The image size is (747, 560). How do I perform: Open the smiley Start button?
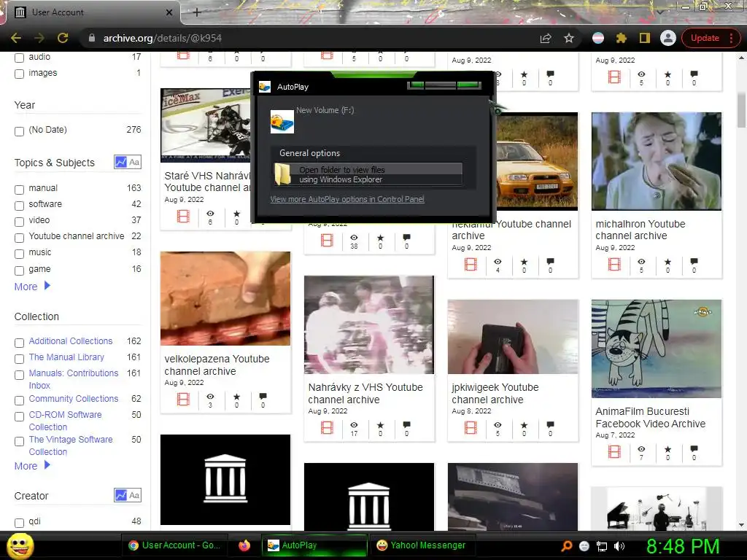(x=20, y=545)
